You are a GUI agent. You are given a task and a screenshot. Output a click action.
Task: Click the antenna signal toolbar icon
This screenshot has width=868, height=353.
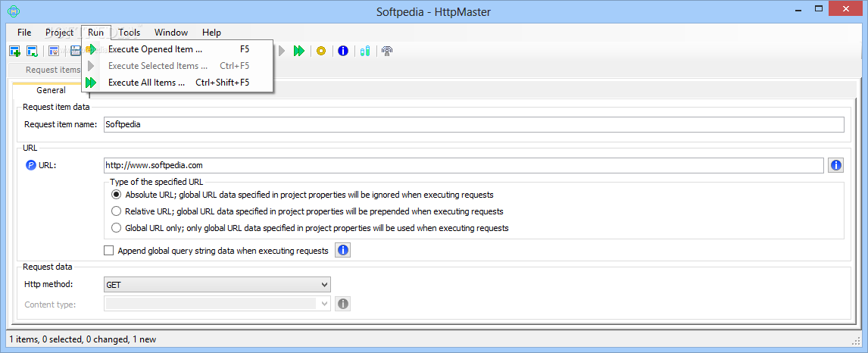pos(387,51)
